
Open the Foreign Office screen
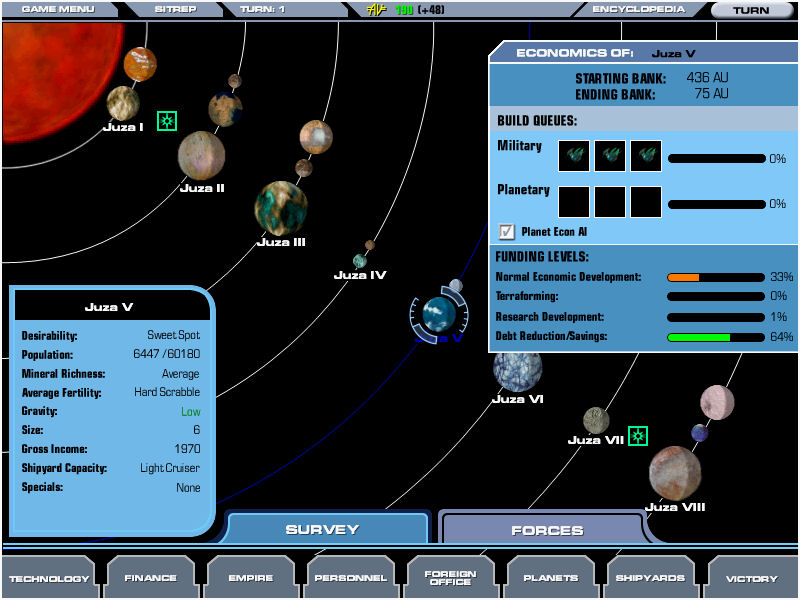[x=451, y=578]
